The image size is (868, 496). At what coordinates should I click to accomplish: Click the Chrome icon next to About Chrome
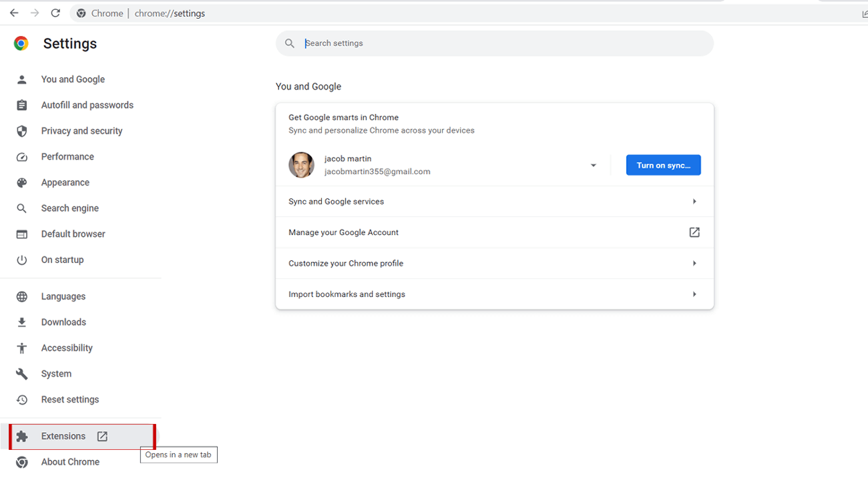(22, 462)
